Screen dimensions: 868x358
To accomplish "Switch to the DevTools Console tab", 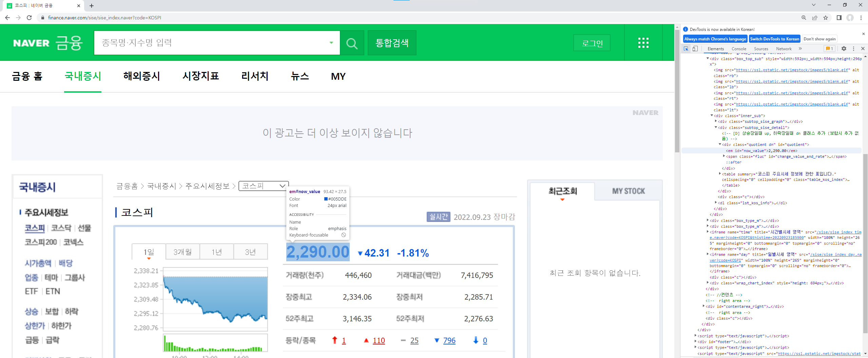I will (x=739, y=49).
